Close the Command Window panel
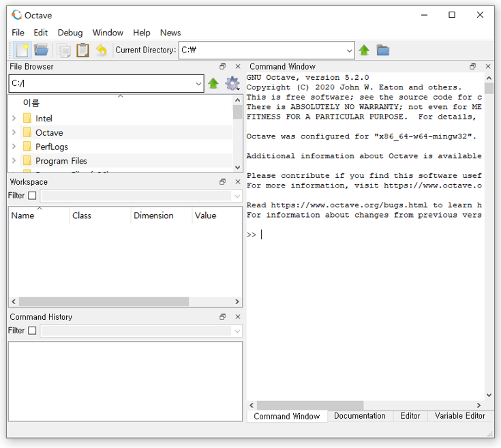 pos(488,66)
